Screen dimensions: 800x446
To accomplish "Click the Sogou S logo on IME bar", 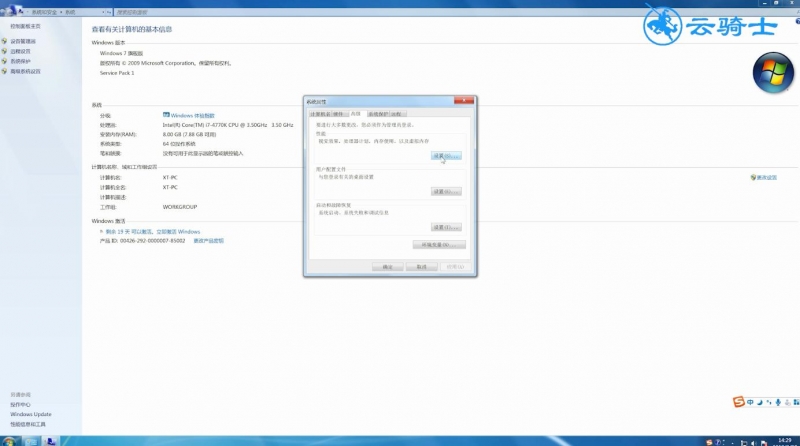I will point(738,402).
